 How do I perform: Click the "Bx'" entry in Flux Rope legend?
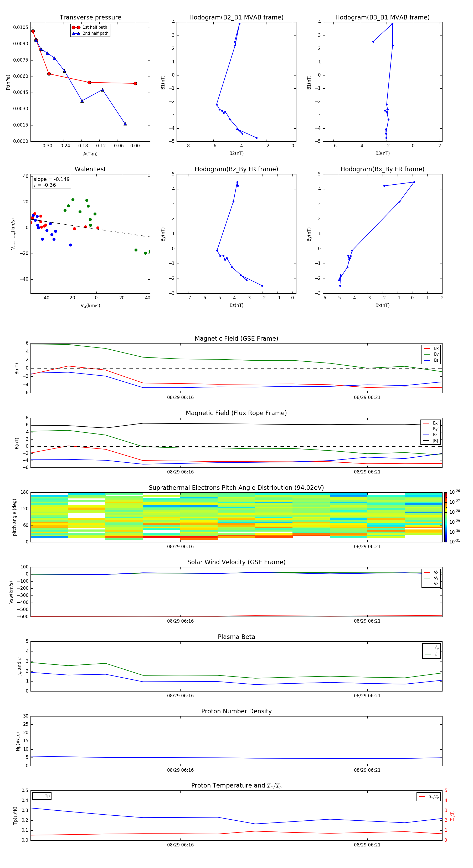tap(431, 423)
